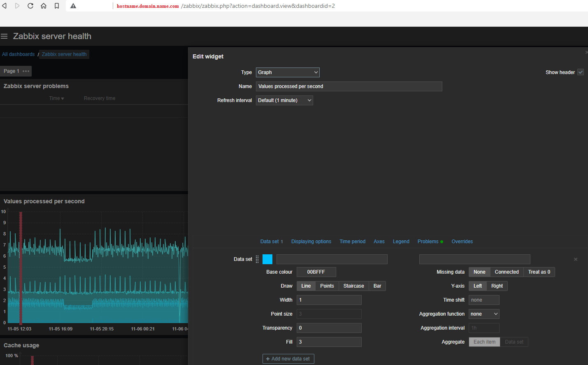The height and width of the screenshot is (365, 588).
Task: Switch Y-axis to Right
Action: click(497, 286)
